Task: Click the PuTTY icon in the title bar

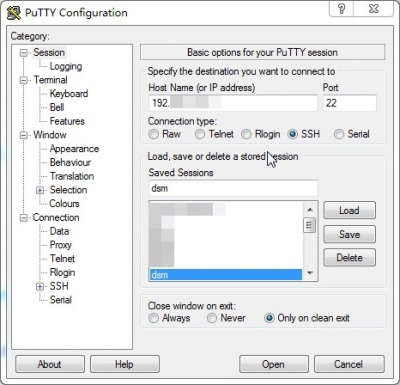Action: (x=14, y=13)
